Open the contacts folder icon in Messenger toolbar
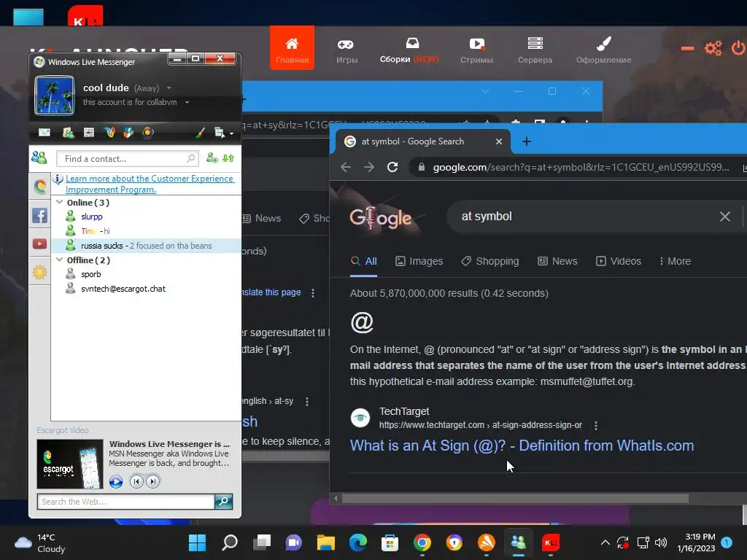747x560 pixels. tap(68, 133)
